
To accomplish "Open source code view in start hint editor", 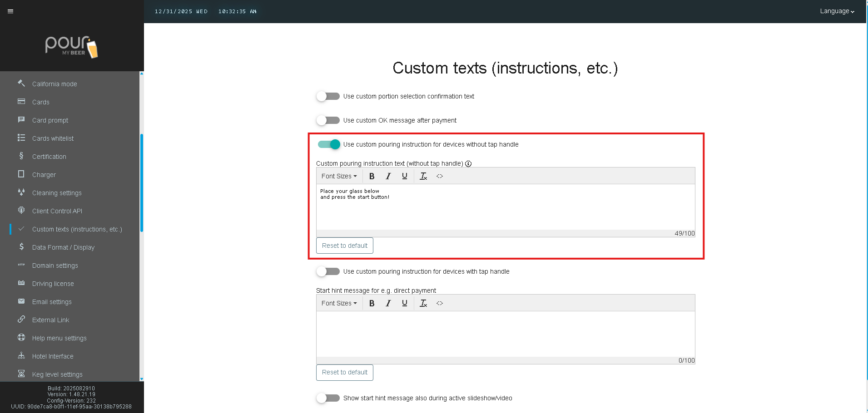I will 439,303.
